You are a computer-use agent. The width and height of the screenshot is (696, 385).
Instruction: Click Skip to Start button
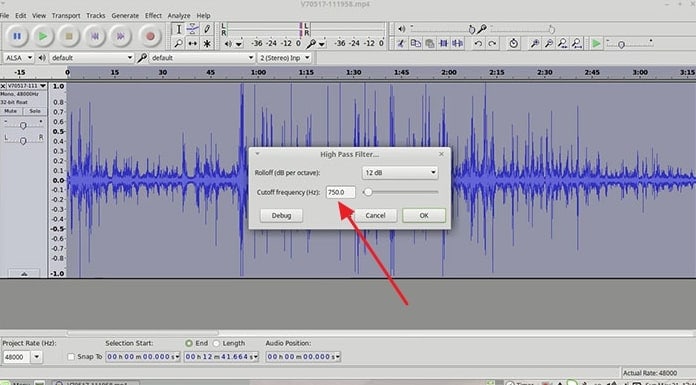tap(94, 36)
